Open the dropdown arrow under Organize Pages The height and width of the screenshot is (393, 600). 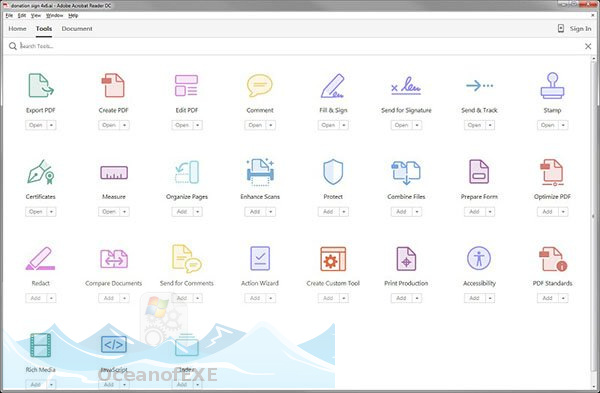198,212
